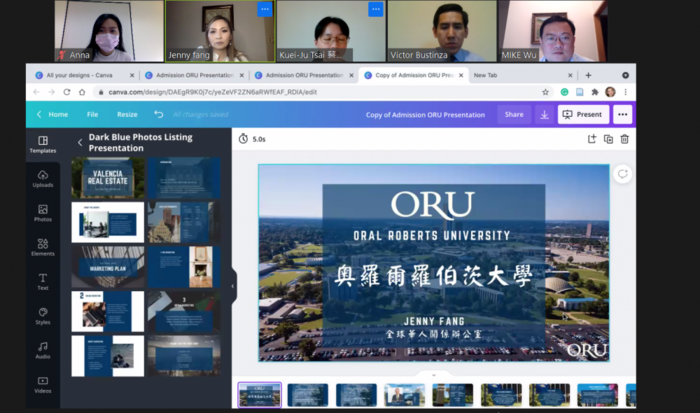
Task: Click the undo arrow icon
Action: (x=158, y=114)
